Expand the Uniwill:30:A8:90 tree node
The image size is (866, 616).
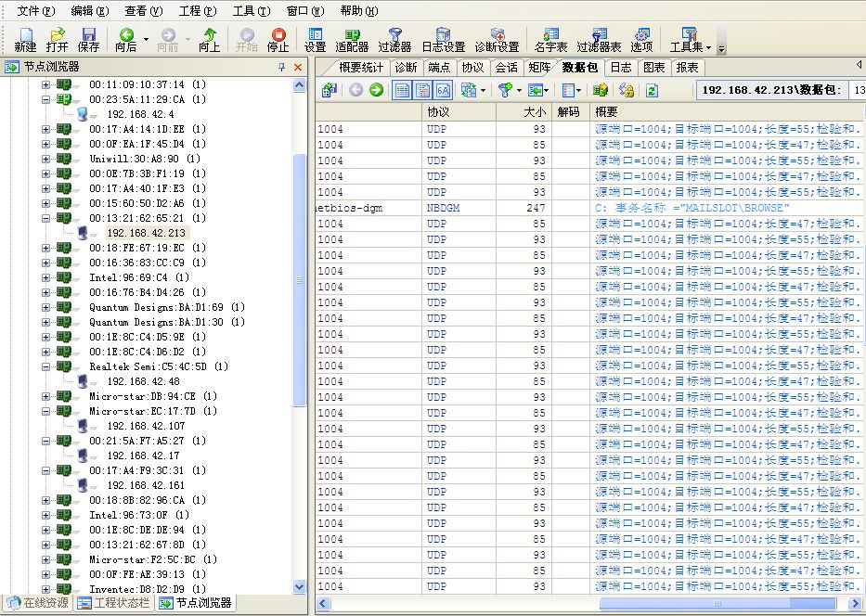[46, 159]
